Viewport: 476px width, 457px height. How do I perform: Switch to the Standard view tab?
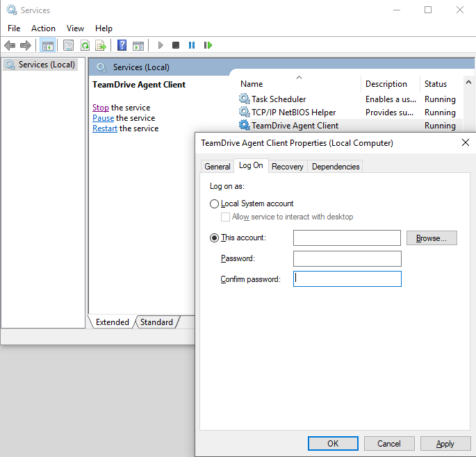pos(156,322)
